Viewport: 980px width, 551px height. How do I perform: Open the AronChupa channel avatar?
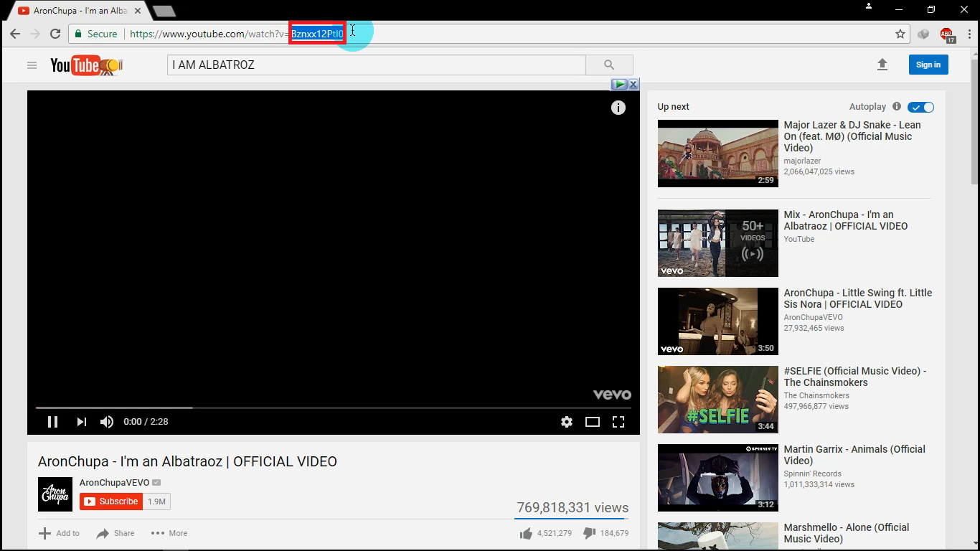click(x=55, y=494)
